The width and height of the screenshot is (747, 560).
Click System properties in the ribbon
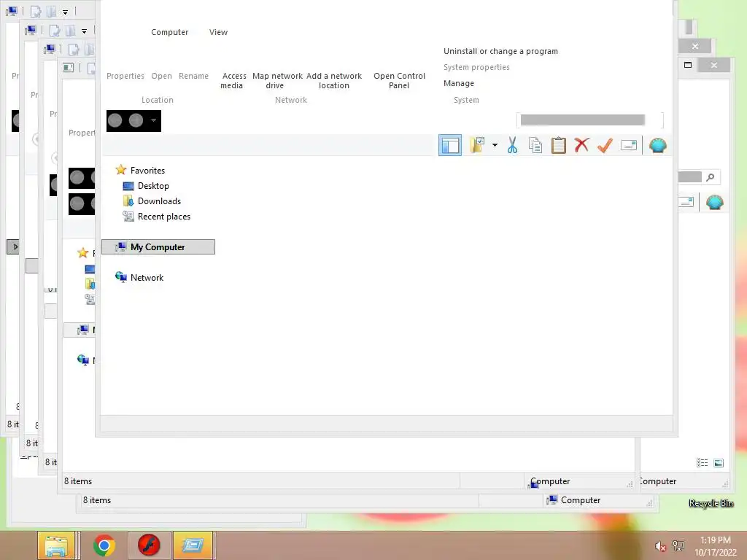tap(476, 67)
